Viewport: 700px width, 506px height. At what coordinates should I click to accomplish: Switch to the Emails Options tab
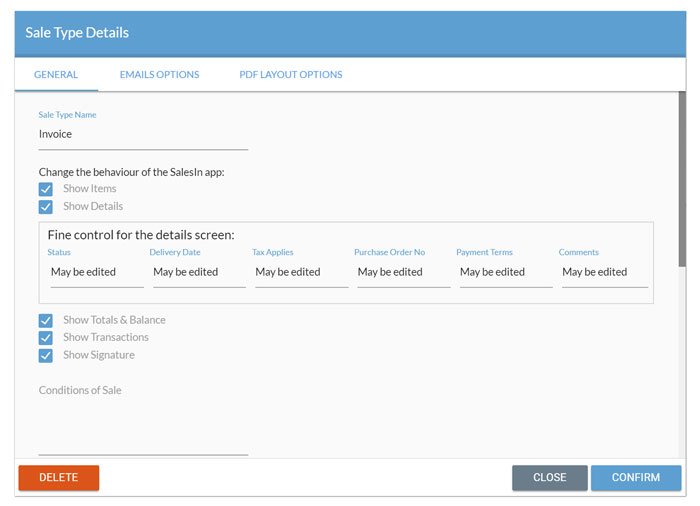click(159, 75)
